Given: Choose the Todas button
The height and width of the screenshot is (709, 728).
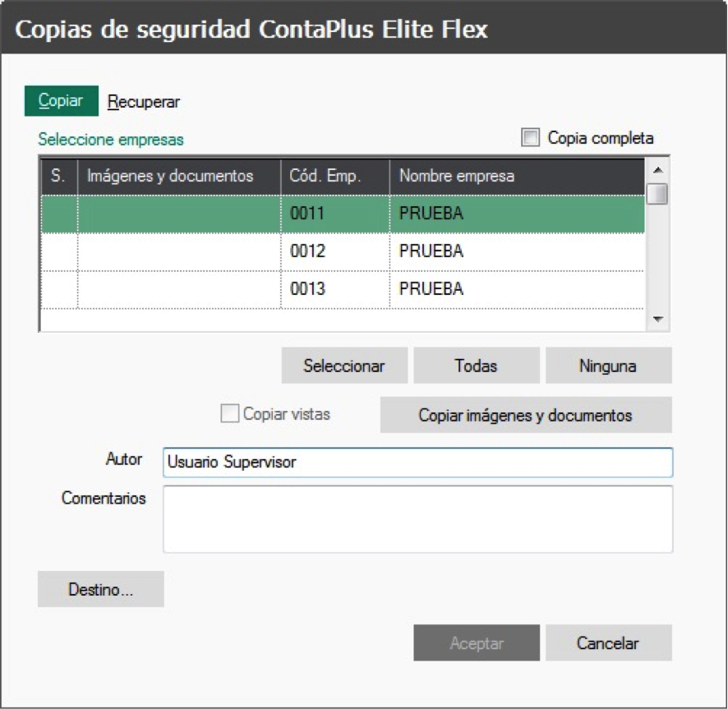Looking at the screenshot, I should pos(477,366).
